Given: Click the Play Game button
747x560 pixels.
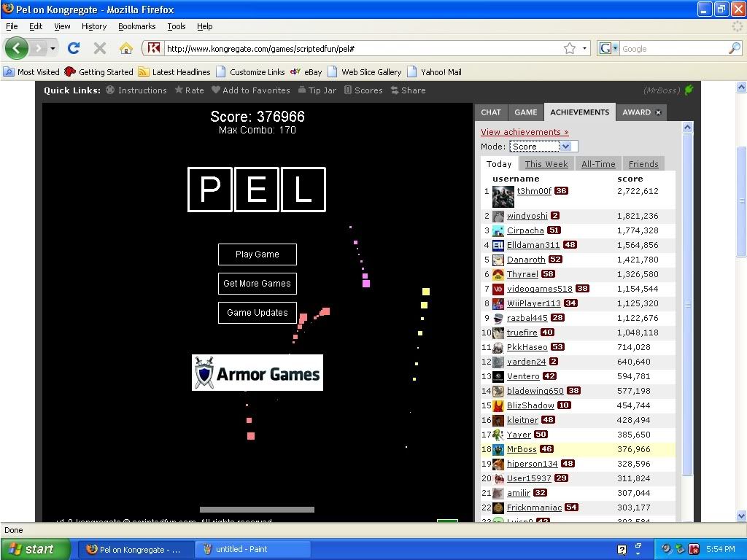Looking at the screenshot, I should [258, 254].
